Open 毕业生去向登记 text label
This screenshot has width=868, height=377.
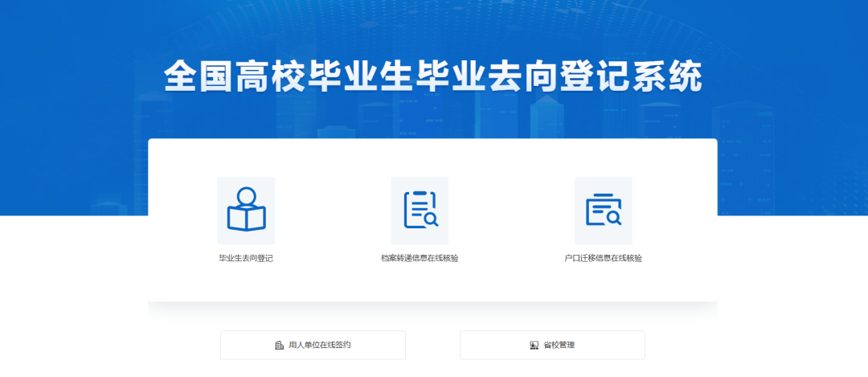(x=246, y=259)
